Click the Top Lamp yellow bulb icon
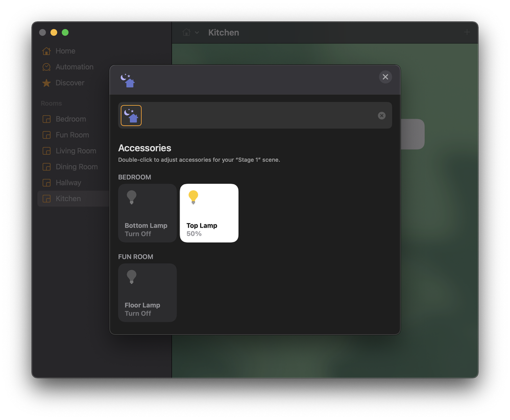The width and height of the screenshot is (510, 420). 193,197
